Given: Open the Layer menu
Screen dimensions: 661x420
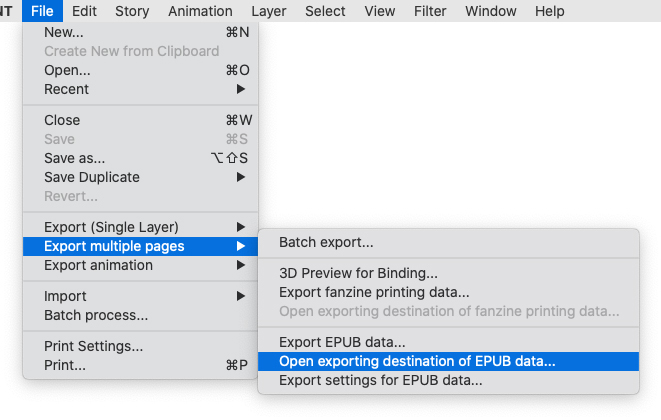Looking at the screenshot, I should pos(268,12).
